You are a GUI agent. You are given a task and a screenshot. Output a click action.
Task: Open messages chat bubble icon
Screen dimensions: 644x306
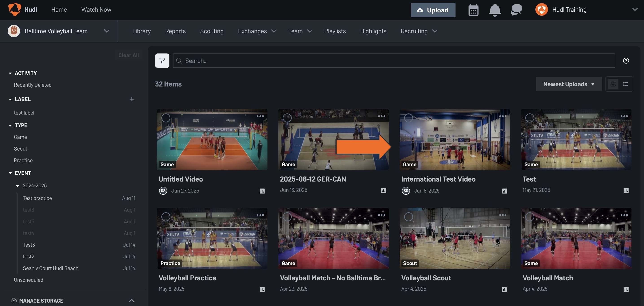tap(516, 10)
